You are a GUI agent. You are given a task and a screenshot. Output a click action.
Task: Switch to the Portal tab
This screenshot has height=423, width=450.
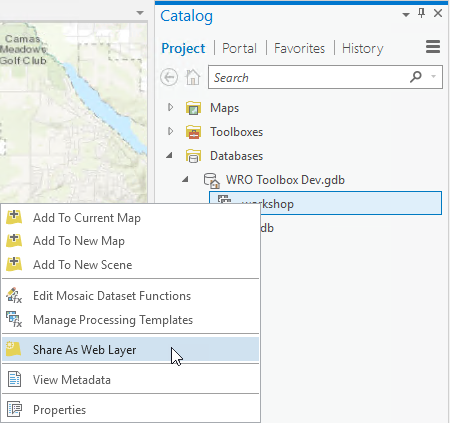tap(239, 48)
